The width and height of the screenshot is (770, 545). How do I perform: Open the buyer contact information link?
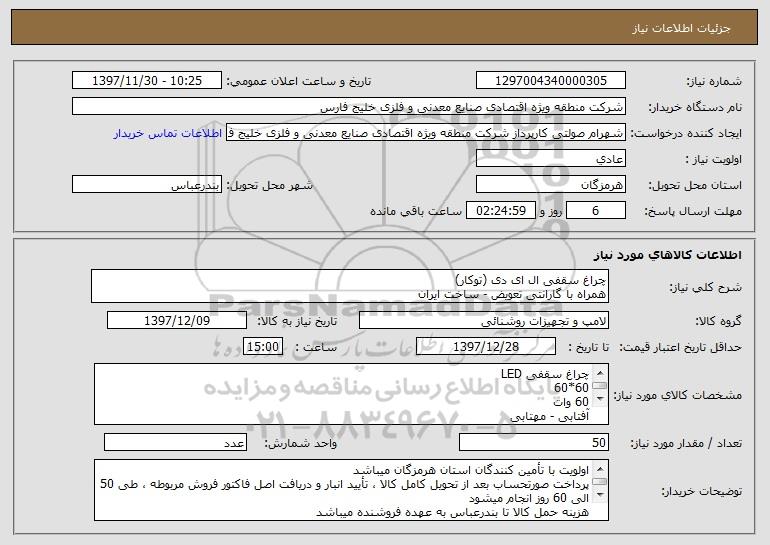(x=167, y=134)
